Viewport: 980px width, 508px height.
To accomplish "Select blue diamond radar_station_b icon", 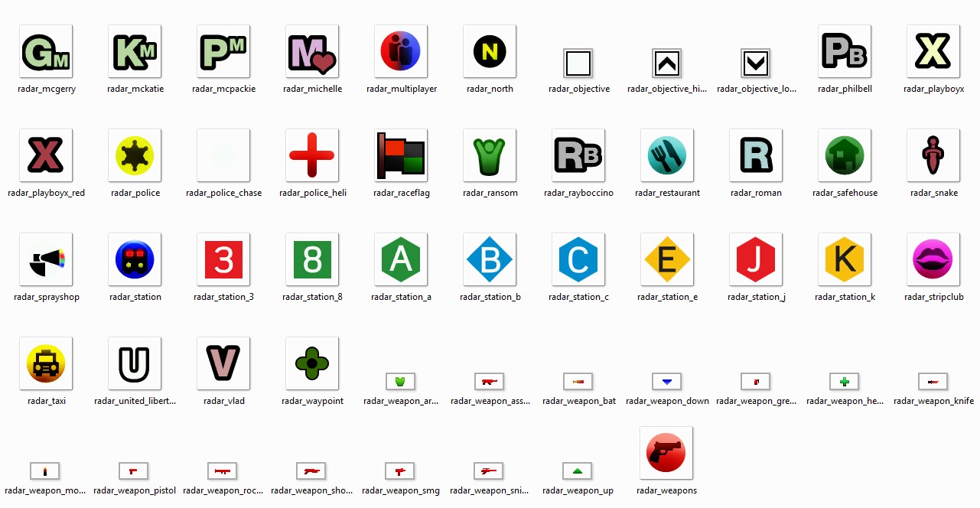I will coord(490,259).
